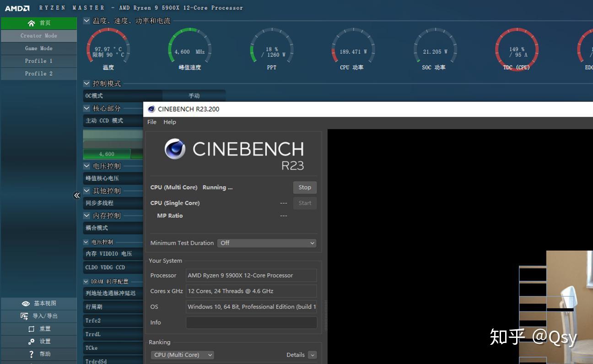This screenshot has height=364, width=593.
Task: Click the "Running ..." status text
Action: (217, 187)
